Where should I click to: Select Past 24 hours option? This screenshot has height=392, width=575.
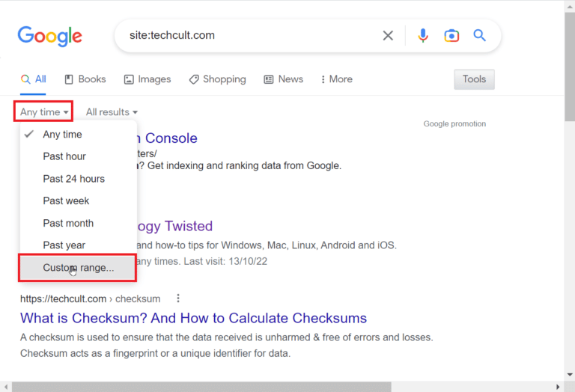click(x=73, y=179)
